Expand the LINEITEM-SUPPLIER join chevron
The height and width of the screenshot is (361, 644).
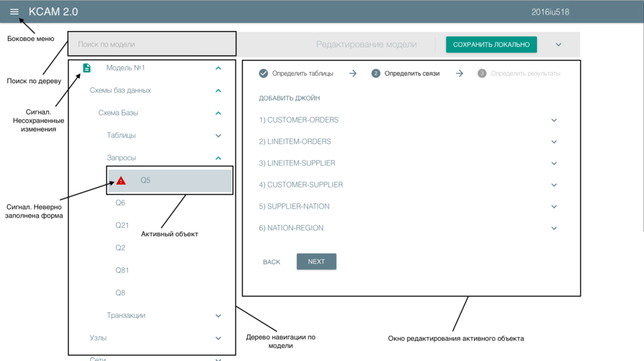coord(554,164)
